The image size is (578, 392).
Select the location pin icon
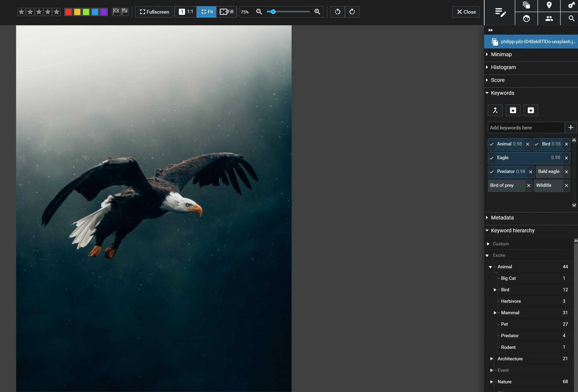click(549, 5)
